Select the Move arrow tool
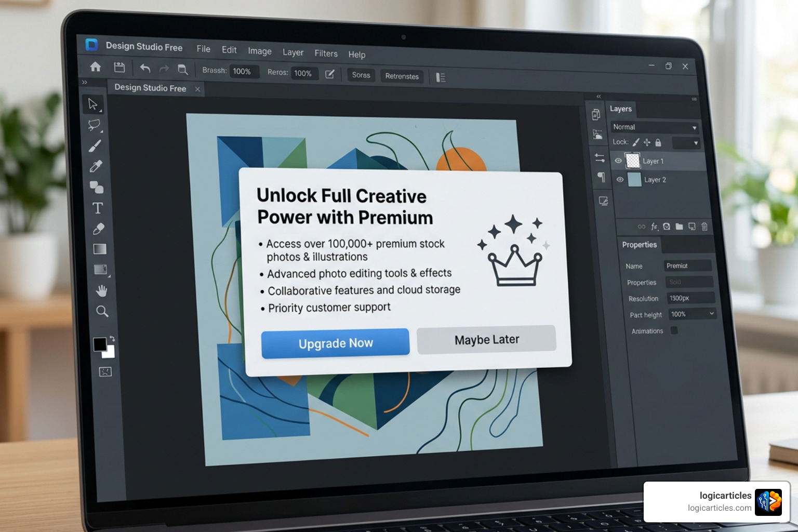This screenshot has width=798, height=532. pyautogui.click(x=93, y=104)
